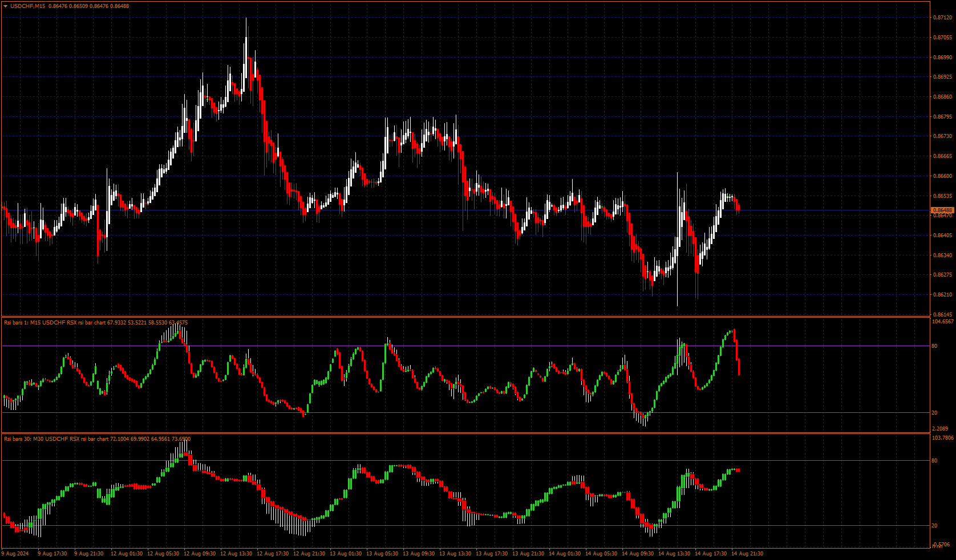This screenshot has height=560, width=956.
Task: Click the 0.86990 price scale label
Action: (942, 58)
